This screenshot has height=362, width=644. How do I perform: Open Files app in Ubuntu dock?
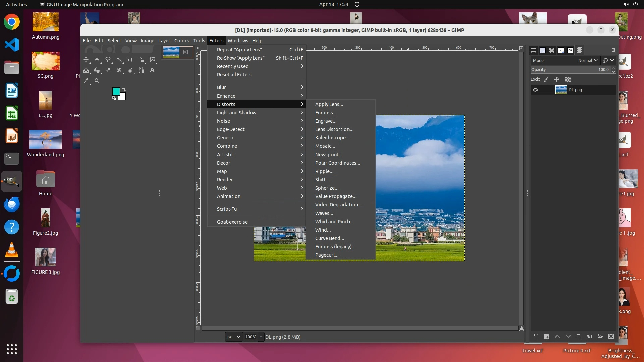[12, 67]
